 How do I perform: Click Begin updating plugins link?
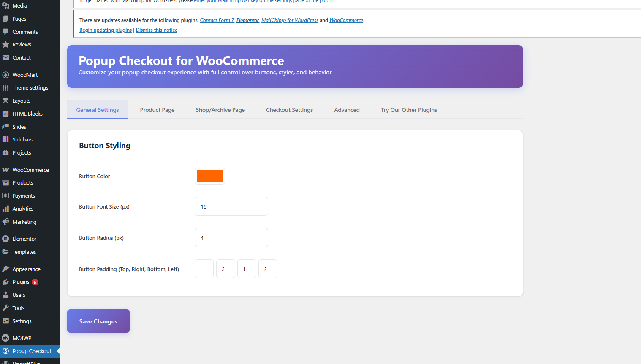[106, 30]
